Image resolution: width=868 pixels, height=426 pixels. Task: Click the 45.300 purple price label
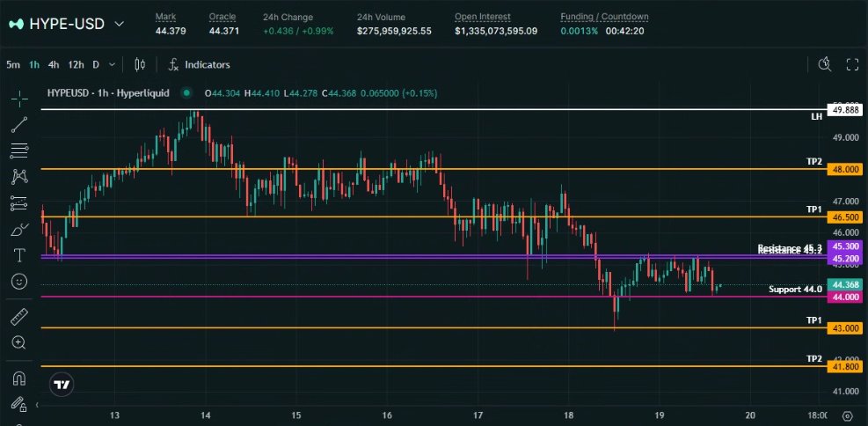845,246
